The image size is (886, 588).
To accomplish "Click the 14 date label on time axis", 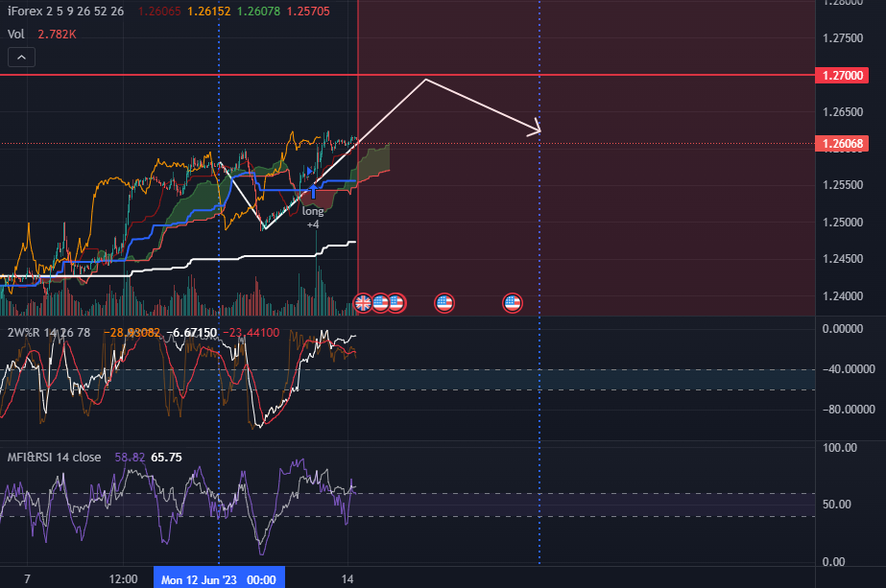I will pos(347,579).
